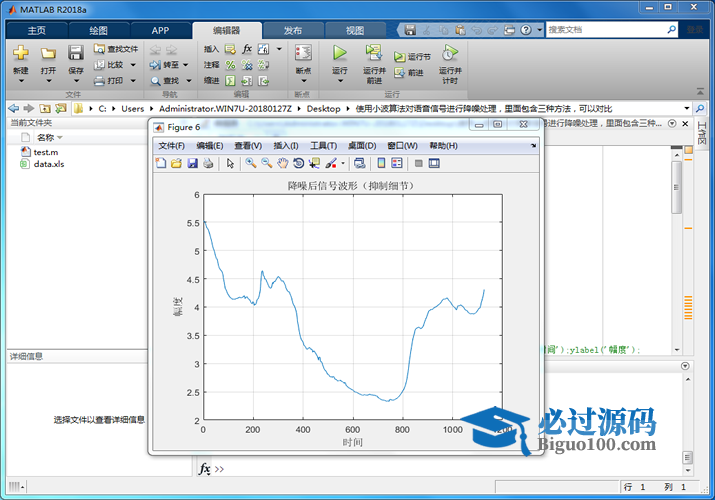Click the print figure icon
This screenshot has width=715, height=500.
tap(207, 163)
